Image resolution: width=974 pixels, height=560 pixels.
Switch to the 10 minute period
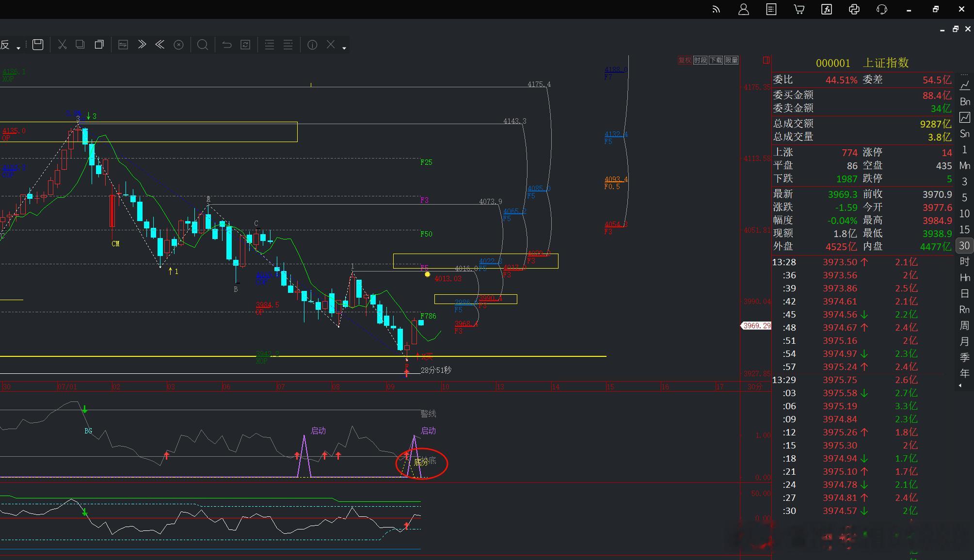(x=964, y=214)
